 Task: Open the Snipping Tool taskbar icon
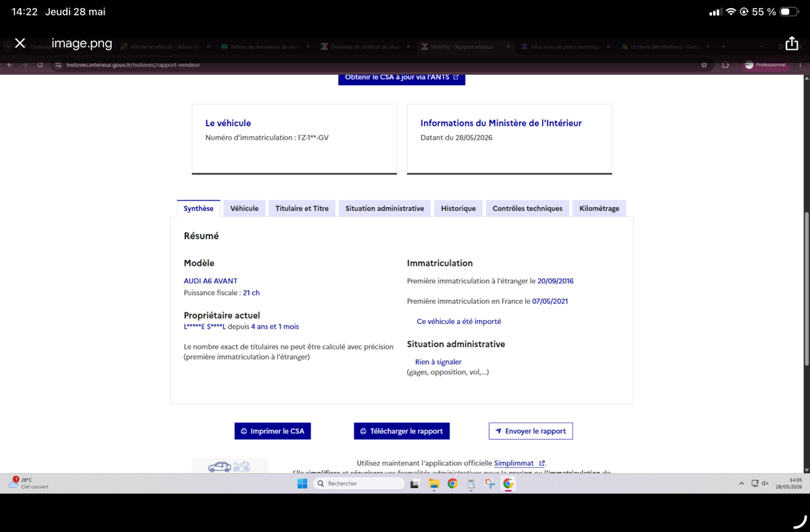click(490, 483)
